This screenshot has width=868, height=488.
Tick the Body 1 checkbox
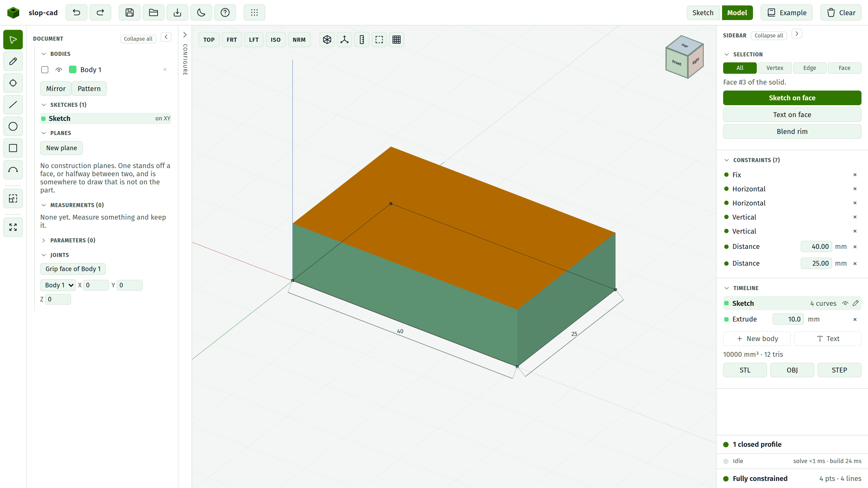pos(44,70)
